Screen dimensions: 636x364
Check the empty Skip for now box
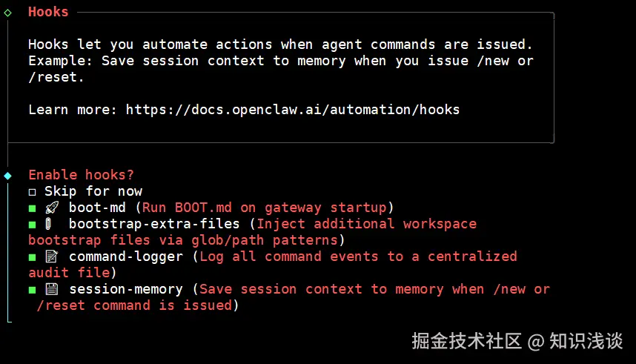coord(33,191)
